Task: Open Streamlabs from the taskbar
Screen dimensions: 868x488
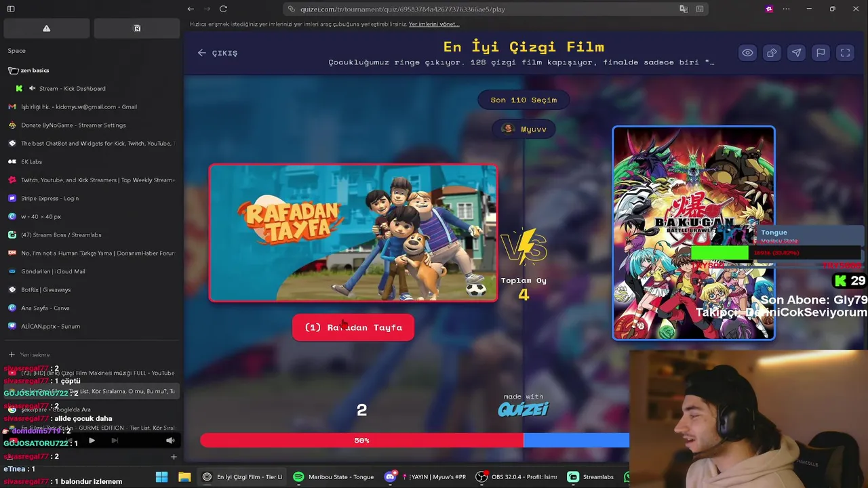Action: (591, 476)
